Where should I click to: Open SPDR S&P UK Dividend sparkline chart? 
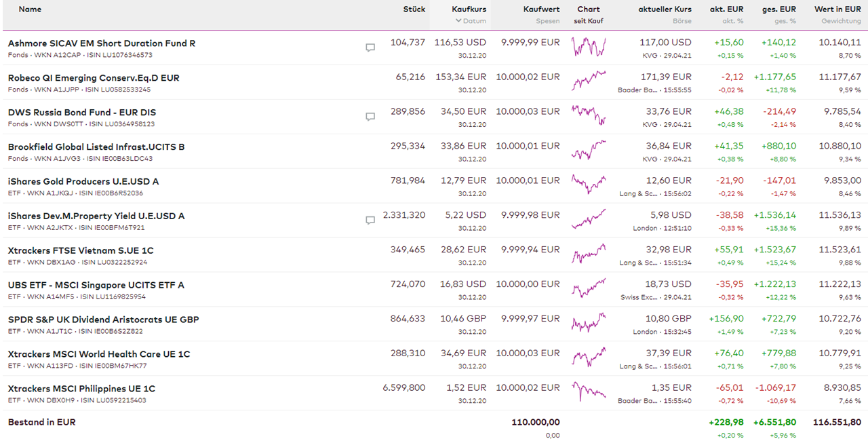coord(589,323)
